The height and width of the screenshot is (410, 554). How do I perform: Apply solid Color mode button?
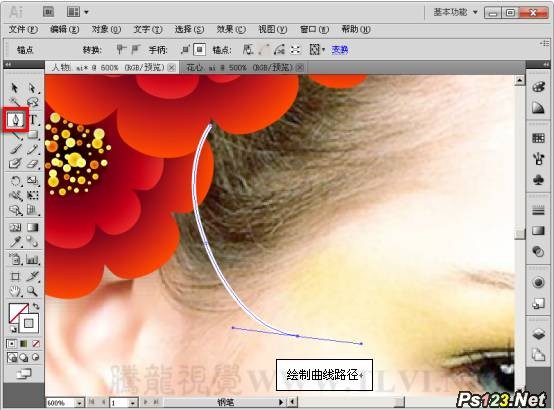tap(12, 344)
